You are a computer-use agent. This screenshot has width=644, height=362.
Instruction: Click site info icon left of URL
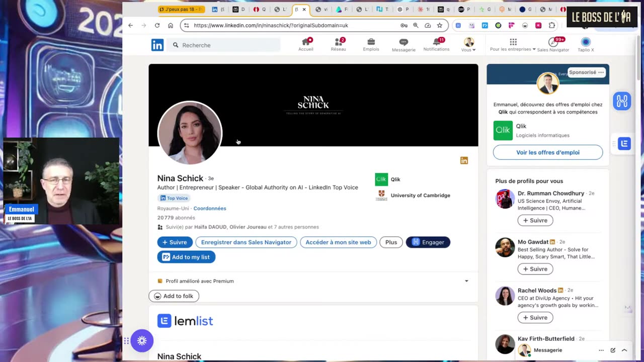[x=186, y=25]
